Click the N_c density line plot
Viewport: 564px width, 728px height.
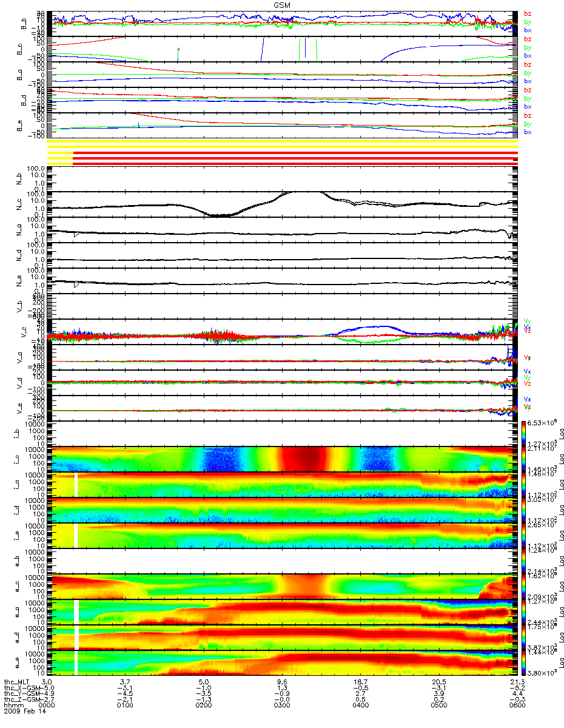[x=282, y=205]
